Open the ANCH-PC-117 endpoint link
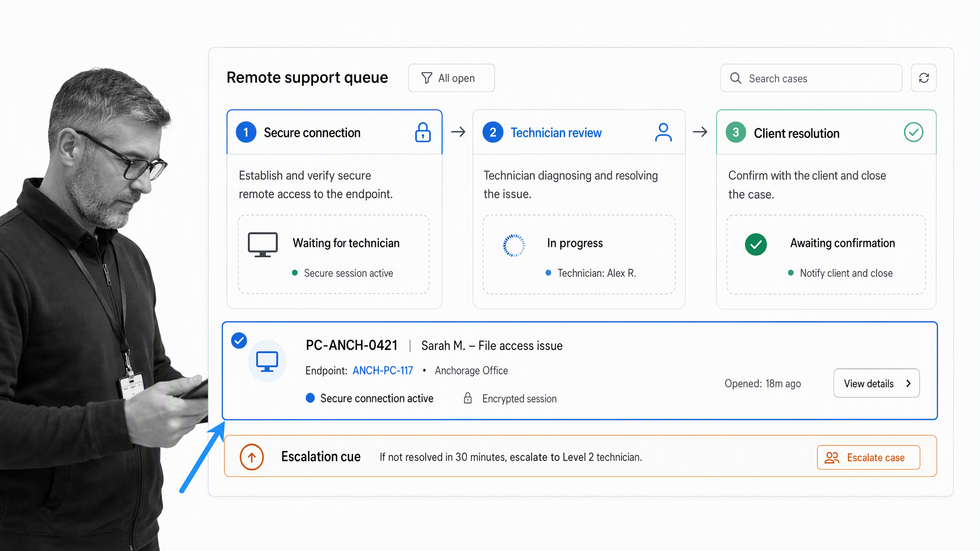 click(383, 371)
